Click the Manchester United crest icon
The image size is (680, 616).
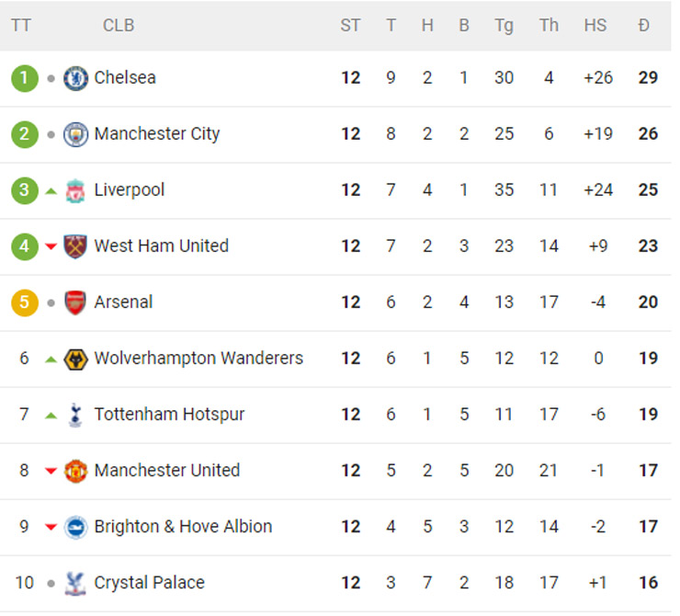click(75, 471)
